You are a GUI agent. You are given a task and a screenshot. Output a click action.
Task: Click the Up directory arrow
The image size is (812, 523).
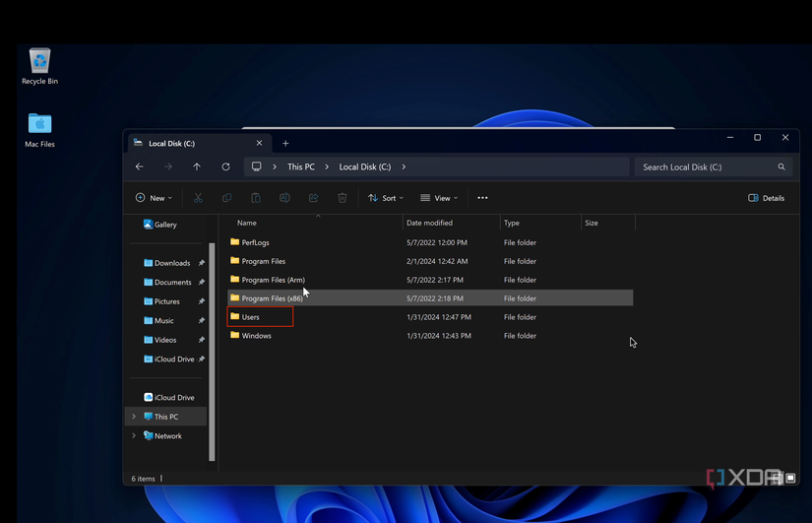197,166
